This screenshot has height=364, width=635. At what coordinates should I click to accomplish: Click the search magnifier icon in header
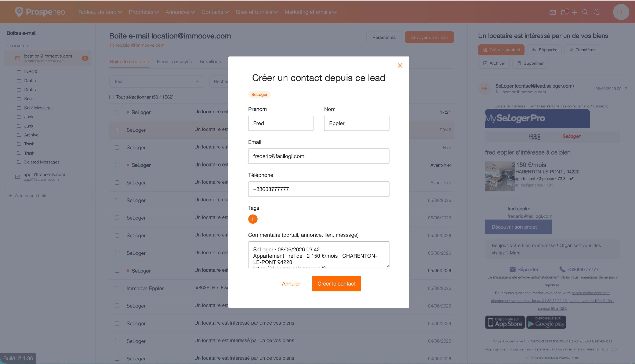[585, 12]
